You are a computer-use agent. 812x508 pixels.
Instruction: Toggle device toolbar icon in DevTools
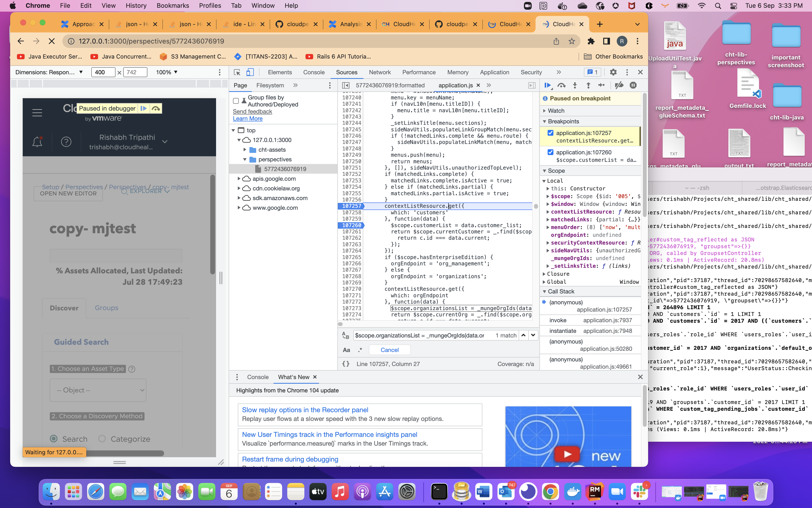pos(250,72)
